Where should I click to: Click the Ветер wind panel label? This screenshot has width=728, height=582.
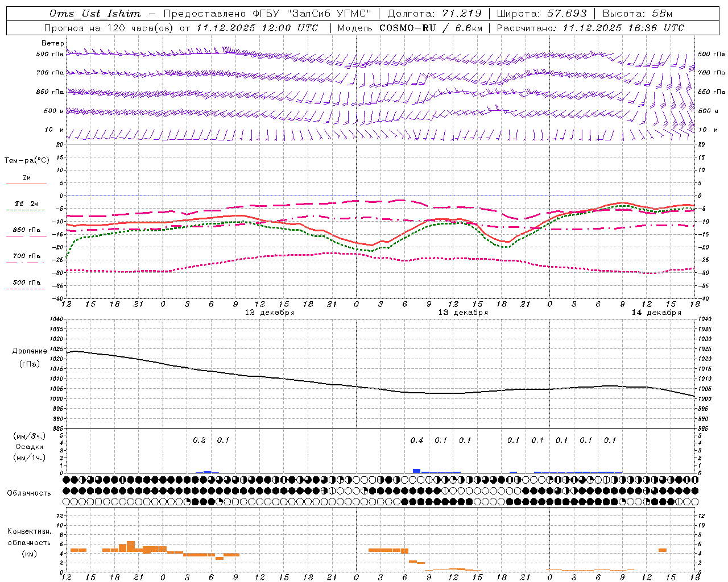coord(53,43)
